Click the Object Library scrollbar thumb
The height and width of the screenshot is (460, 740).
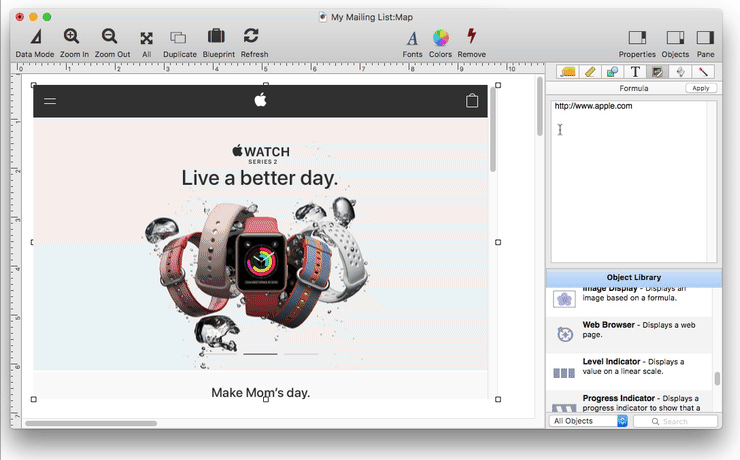[x=717, y=378]
